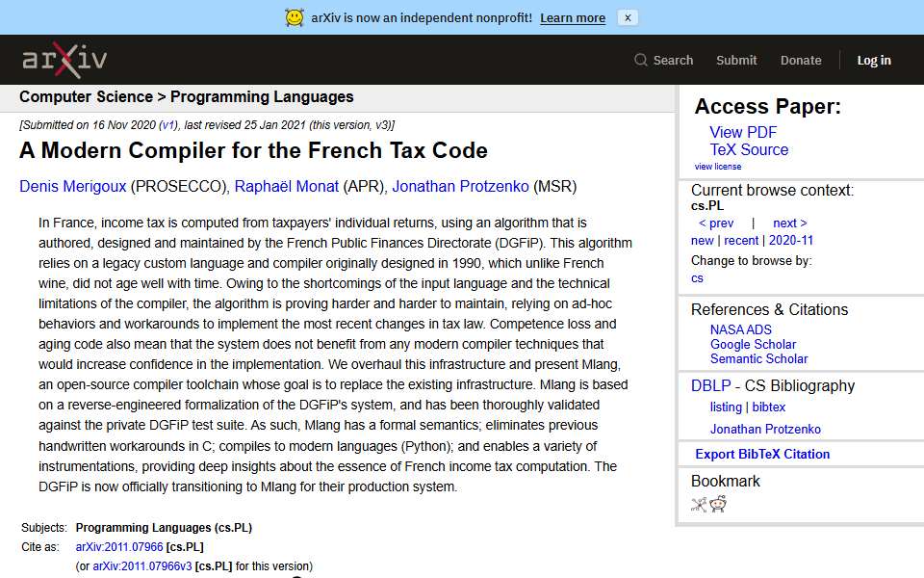Click the Bookmark heading
Screen dimensions: 924x578
point(726,482)
